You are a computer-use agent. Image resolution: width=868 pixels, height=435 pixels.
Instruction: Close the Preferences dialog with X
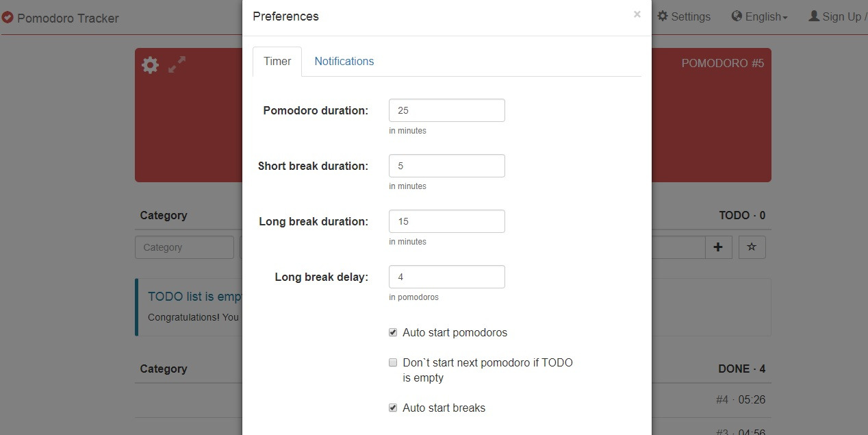637,14
